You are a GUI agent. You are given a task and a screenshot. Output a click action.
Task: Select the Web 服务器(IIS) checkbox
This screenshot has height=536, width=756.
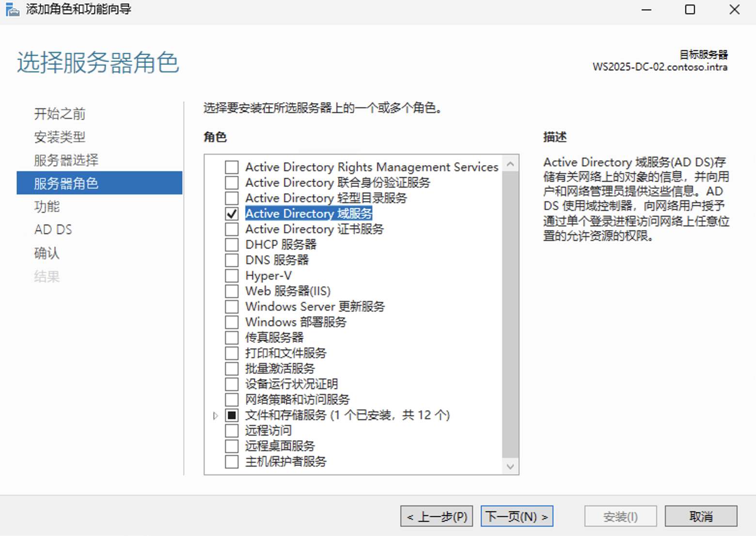tap(232, 291)
